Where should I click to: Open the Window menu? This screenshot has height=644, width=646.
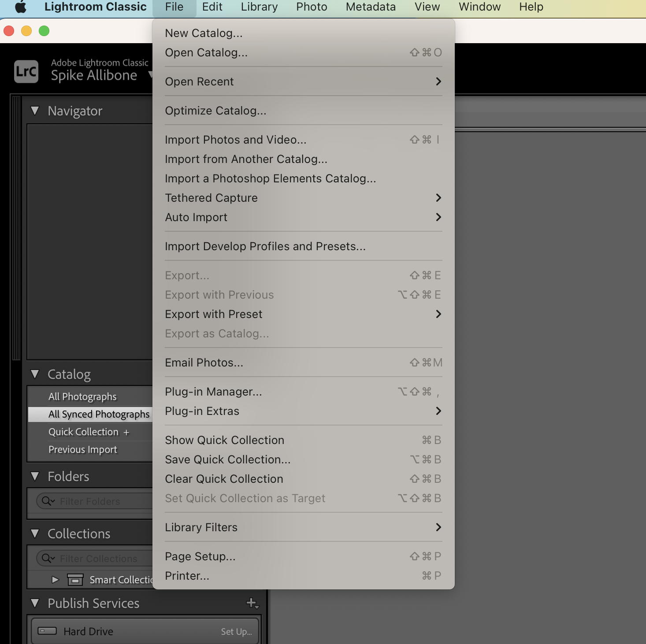(x=479, y=7)
